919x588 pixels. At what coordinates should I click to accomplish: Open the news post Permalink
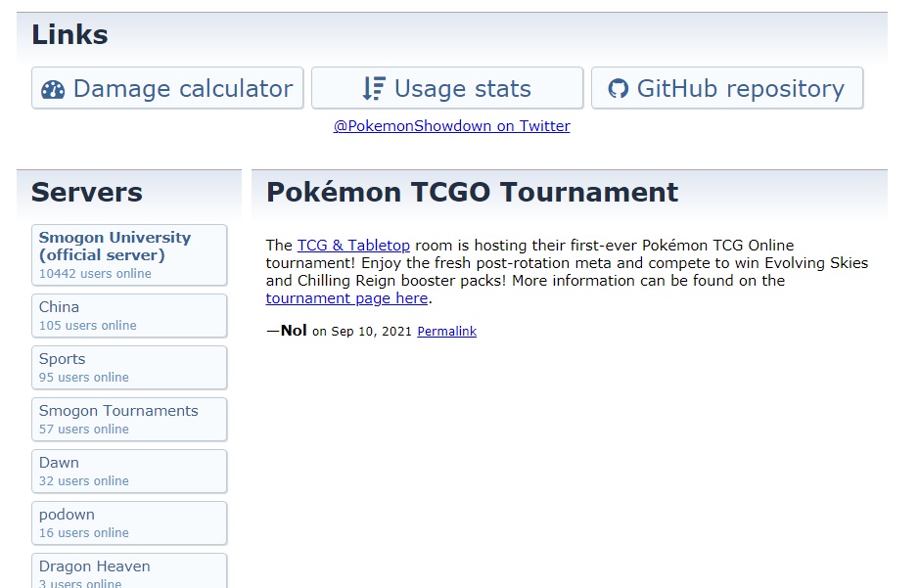pyautogui.click(x=446, y=332)
